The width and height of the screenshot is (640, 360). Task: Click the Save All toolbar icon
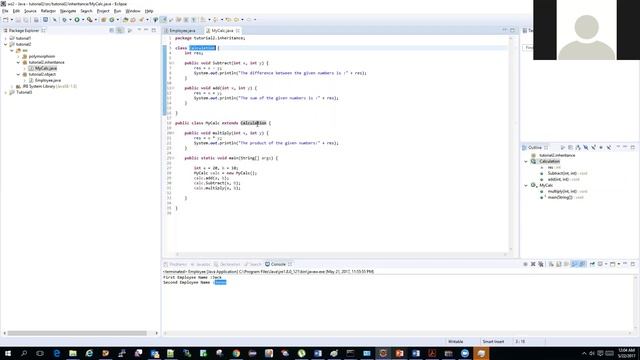[25, 20]
